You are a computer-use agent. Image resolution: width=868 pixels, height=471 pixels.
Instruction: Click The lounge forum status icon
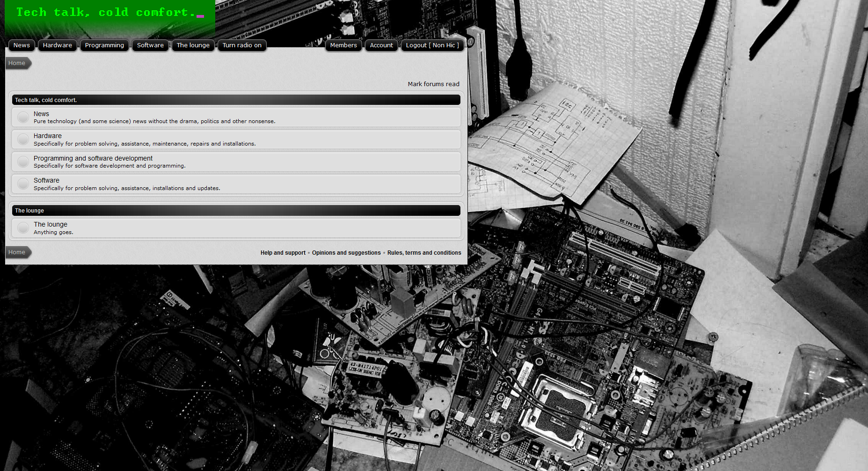coord(23,228)
